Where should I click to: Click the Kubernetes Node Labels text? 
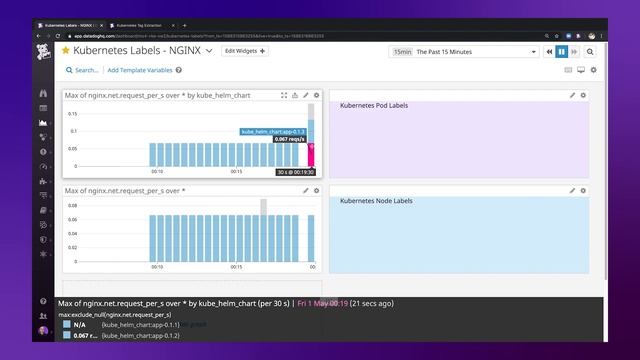point(376,201)
